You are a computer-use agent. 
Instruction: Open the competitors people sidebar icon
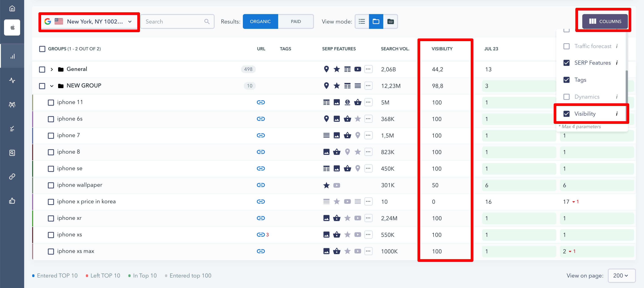[x=12, y=104]
